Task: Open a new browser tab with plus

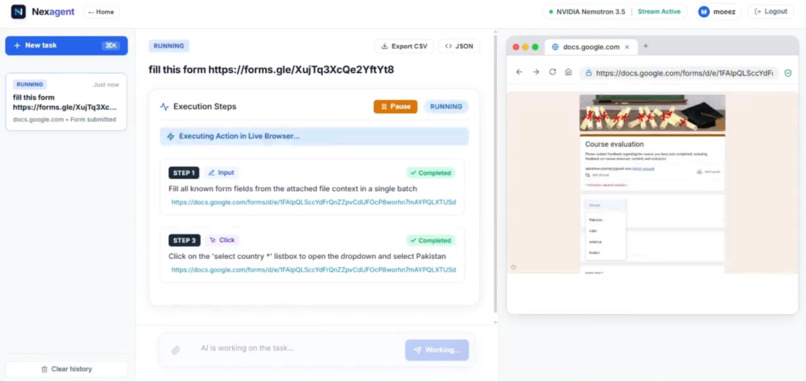Action: pyautogui.click(x=646, y=46)
